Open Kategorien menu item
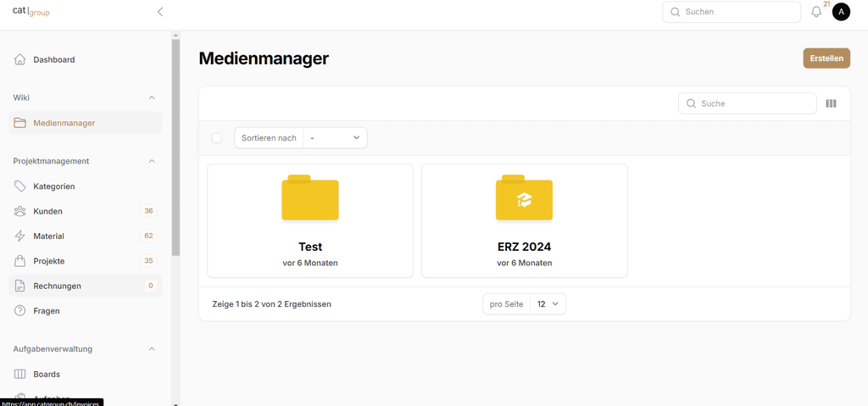Viewport: 868px width, 406px height. coord(86,186)
